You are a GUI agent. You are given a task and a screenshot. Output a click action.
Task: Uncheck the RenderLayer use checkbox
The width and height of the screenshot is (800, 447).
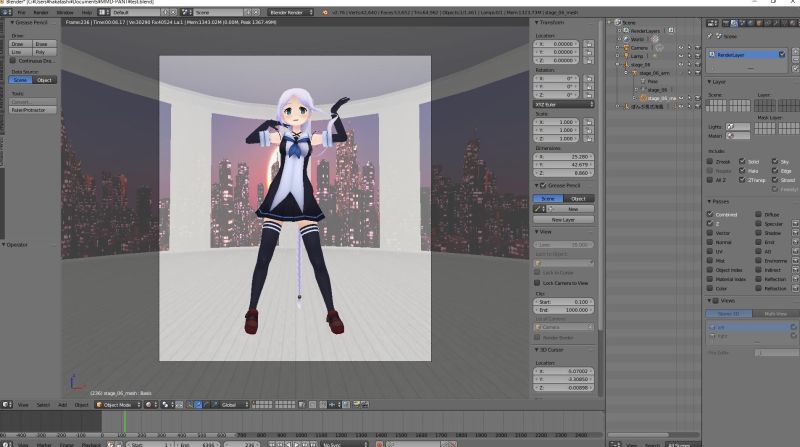[x=782, y=54]
